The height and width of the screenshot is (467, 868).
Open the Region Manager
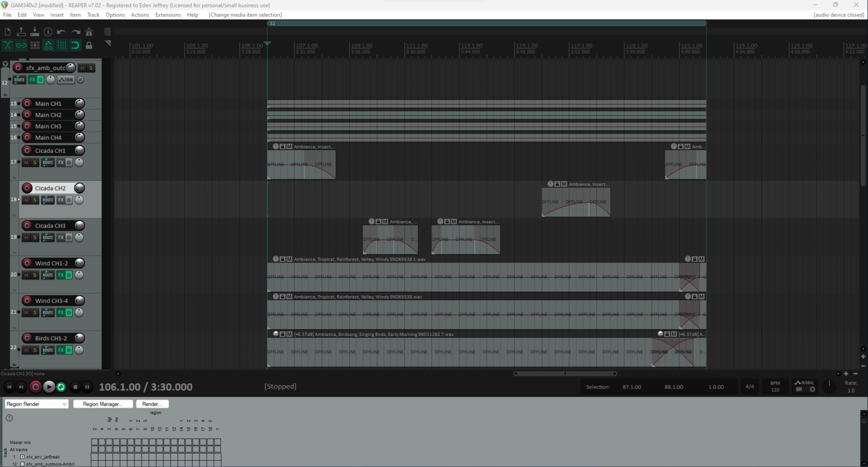(x=102, y=404)
